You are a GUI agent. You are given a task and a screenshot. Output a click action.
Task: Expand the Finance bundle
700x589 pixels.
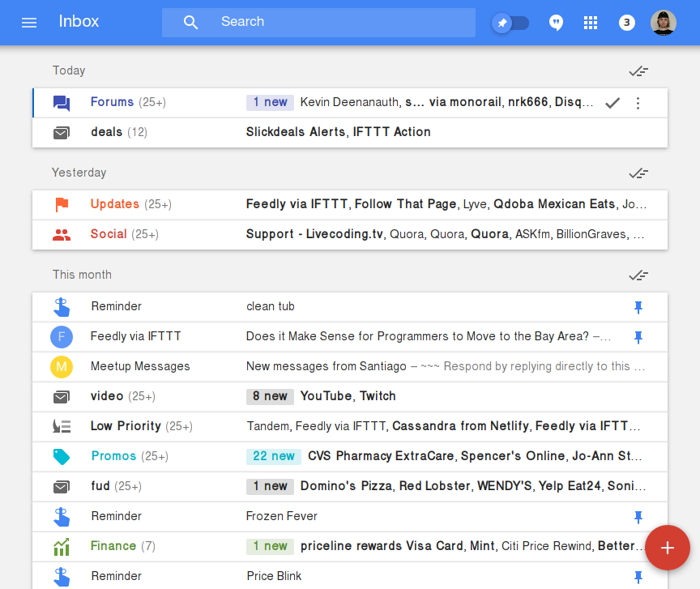click(350, 546)
